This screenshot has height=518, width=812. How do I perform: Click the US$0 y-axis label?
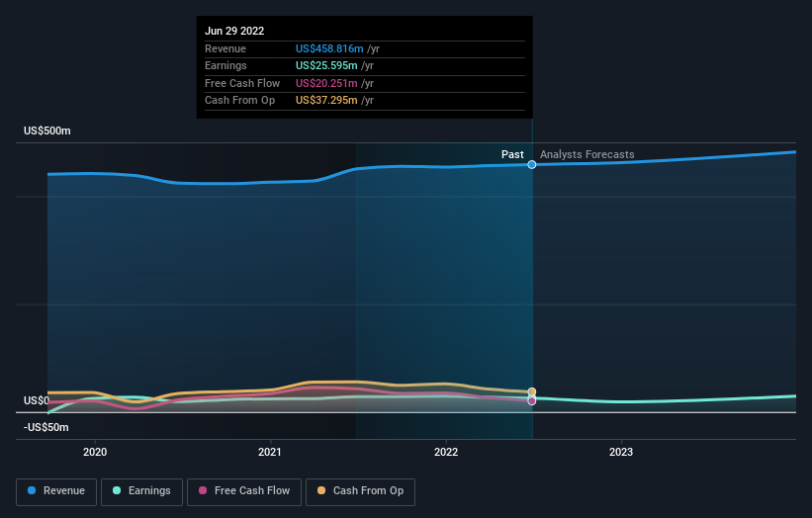(37, 400)
